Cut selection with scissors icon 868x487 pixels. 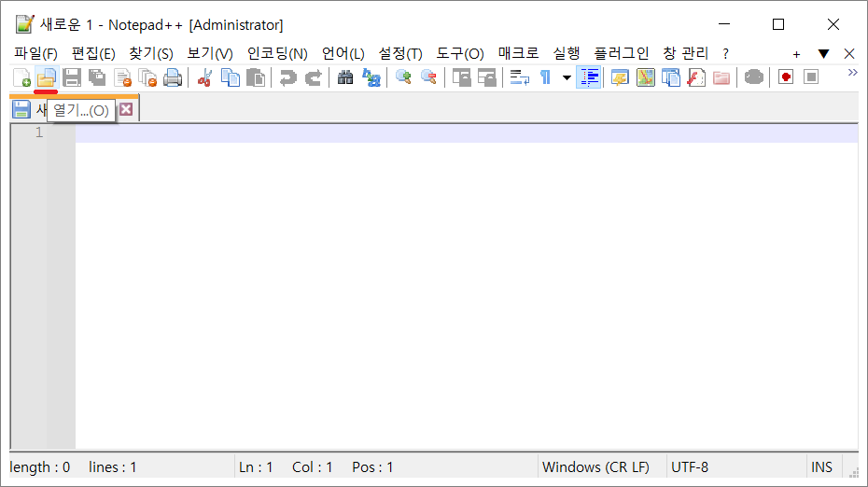pos(204,77)
